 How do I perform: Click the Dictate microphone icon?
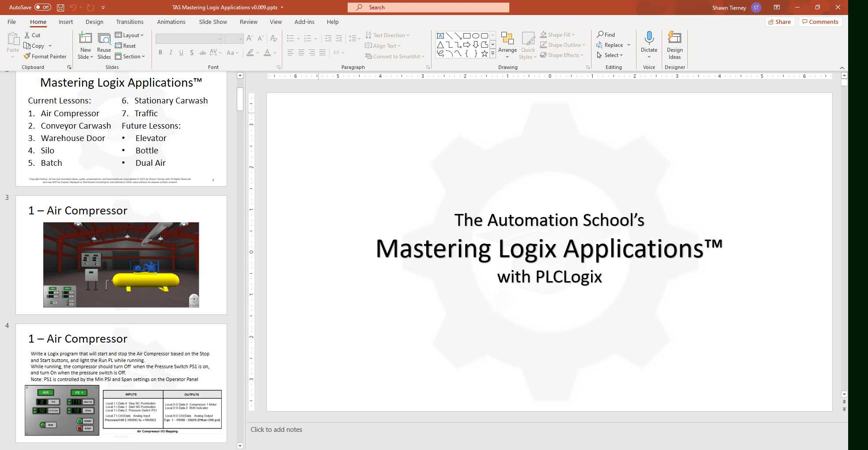pyautogui.click(x=649, y=38)
